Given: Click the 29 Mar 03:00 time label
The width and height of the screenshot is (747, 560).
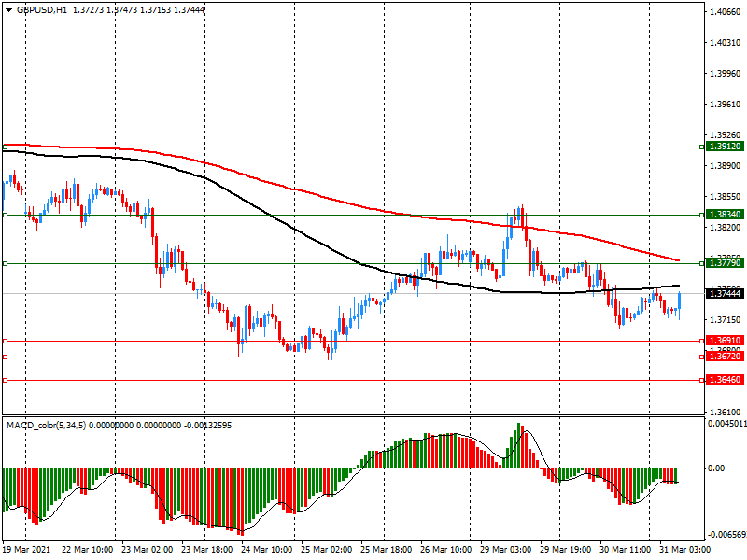Looking at the screenshot, I should pyautogui.click(x=507, y=551).
